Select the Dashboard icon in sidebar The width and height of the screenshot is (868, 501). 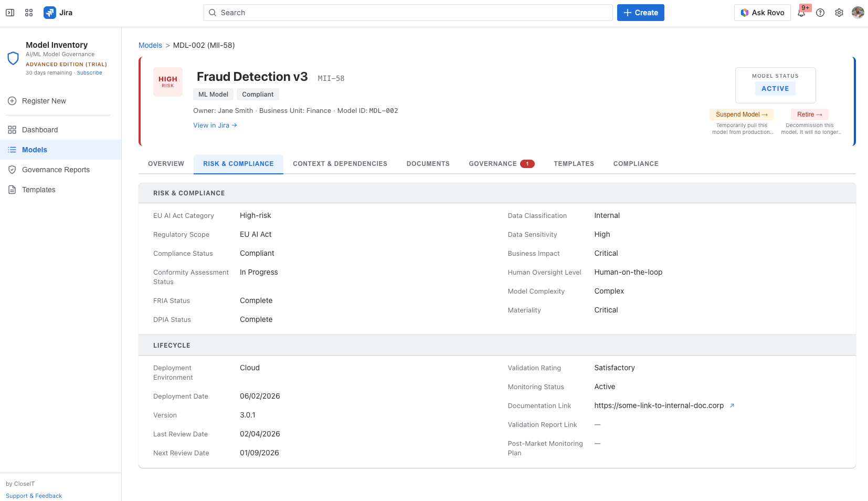12,130
